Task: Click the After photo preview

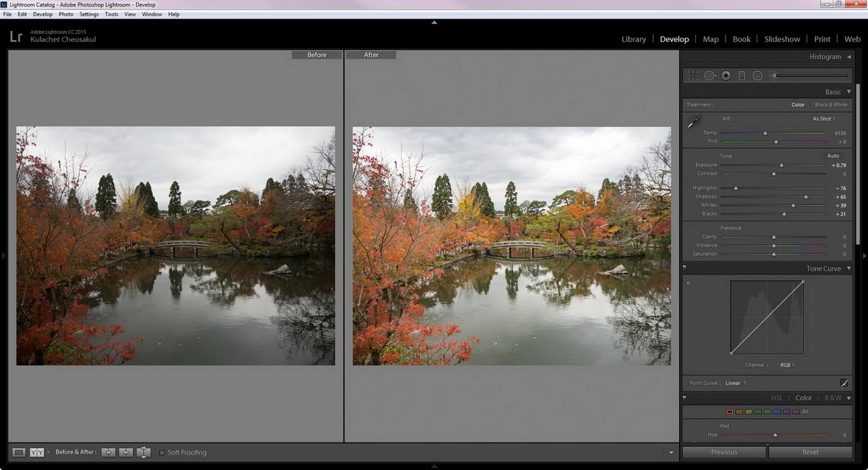Action: click(512, 246)
